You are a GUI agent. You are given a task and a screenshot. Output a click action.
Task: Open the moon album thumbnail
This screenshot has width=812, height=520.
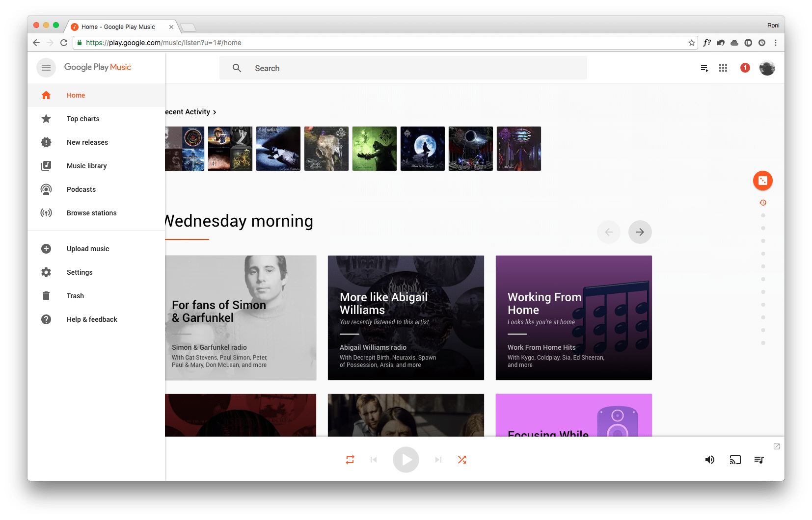(423, 149)
